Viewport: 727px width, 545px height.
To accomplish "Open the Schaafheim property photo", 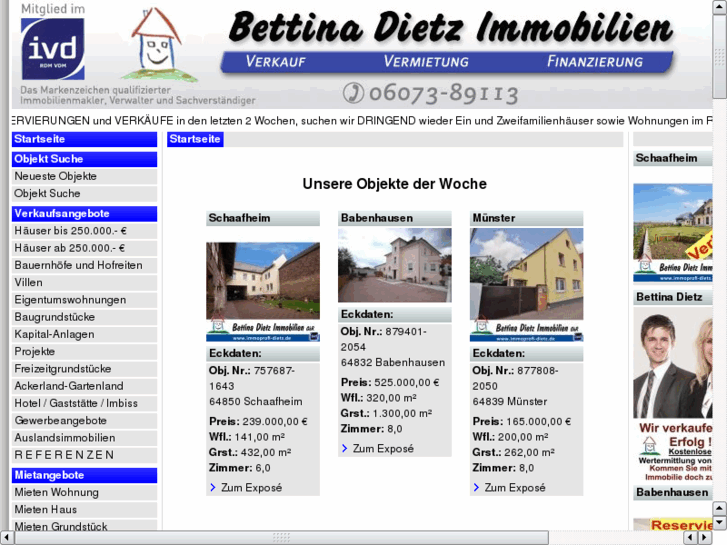I will [263, 292].
